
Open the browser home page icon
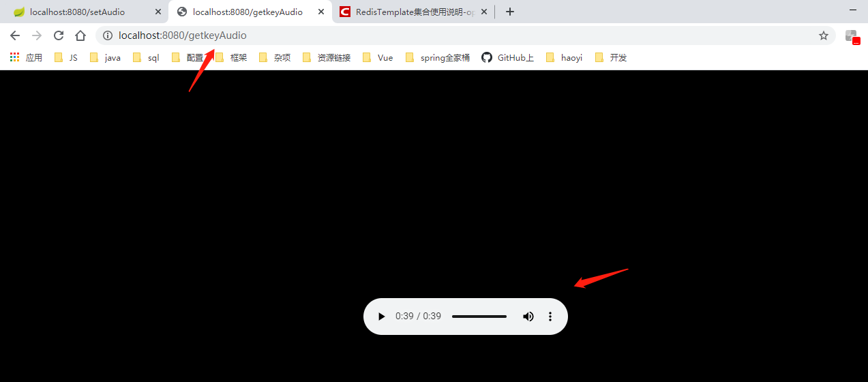(80, 35)
